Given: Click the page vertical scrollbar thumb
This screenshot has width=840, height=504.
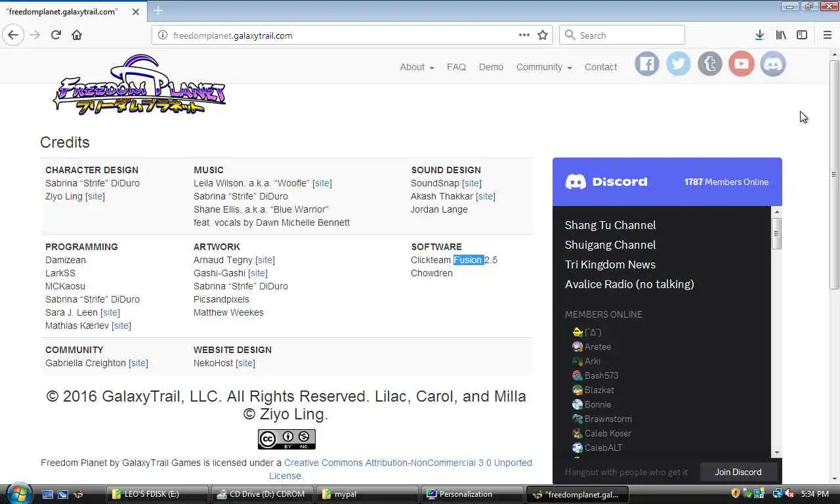Looking at the screenshot, I should pyautogui.click(x=834, y=174).
